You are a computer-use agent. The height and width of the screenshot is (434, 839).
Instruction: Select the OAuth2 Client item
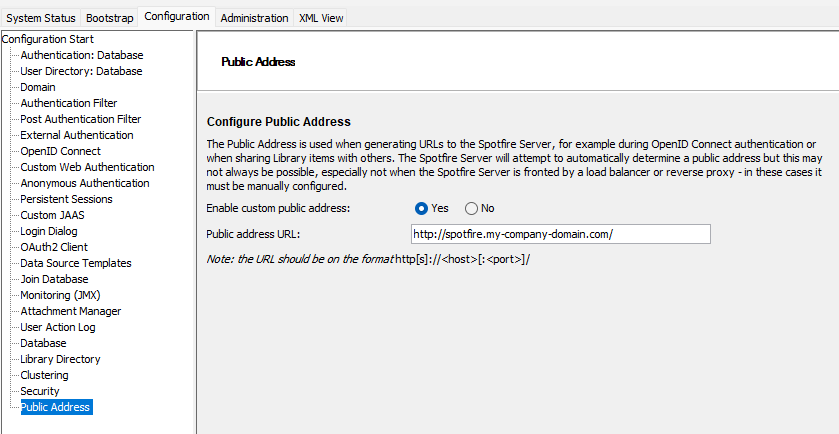[54, 247]
